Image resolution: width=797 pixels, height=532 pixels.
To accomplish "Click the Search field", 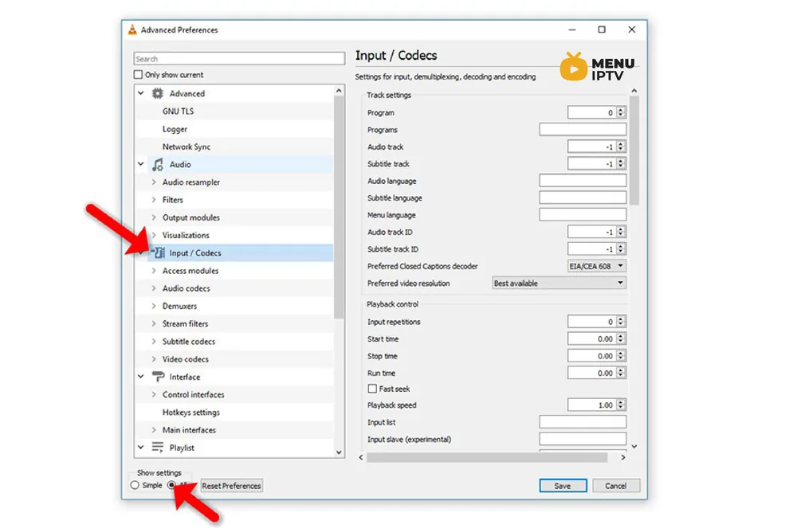I will 239,58.
